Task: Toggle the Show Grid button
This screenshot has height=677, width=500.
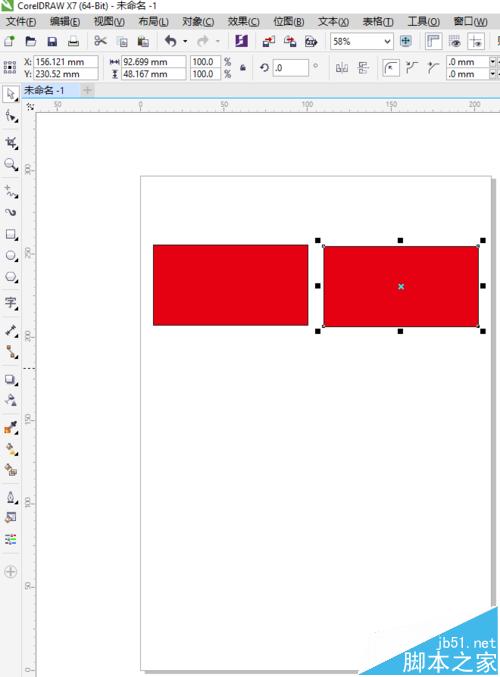Action: pos(454,41)
